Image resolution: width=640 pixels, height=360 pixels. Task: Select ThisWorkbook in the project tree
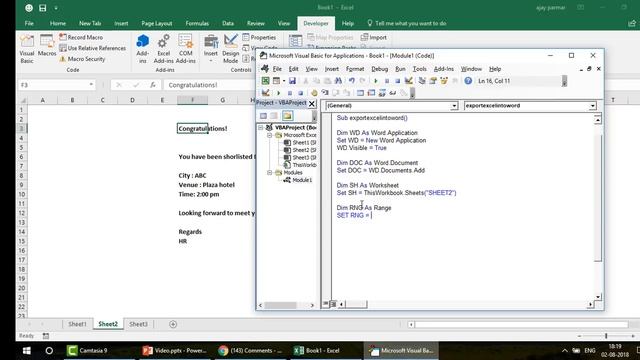[304, 165]
